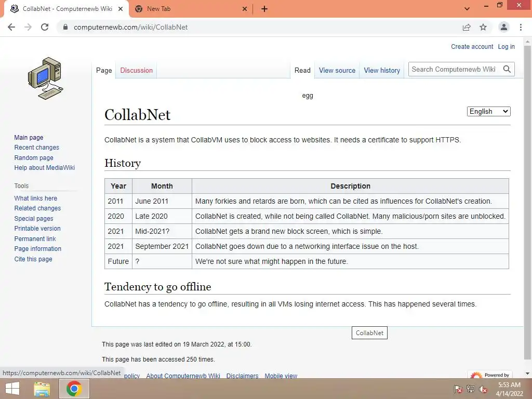Click the History section heading
This screenshot has height=399, width=532.
(123, 163)
